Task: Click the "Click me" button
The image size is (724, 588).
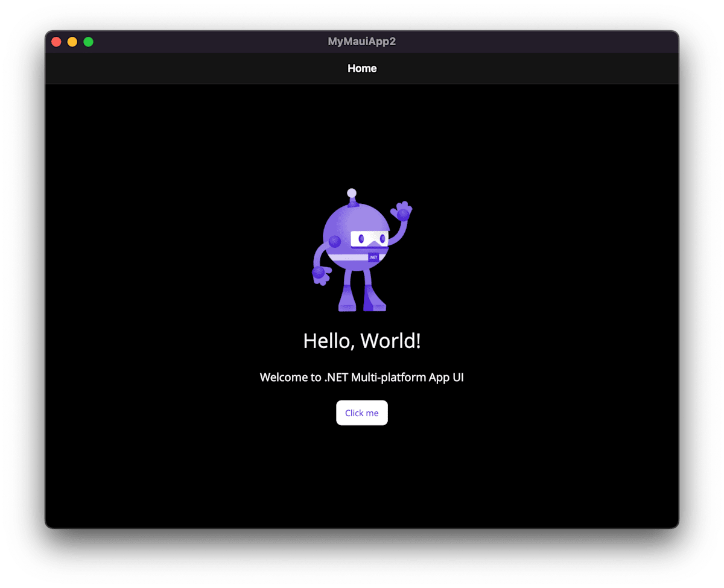Action: point(362,413)
